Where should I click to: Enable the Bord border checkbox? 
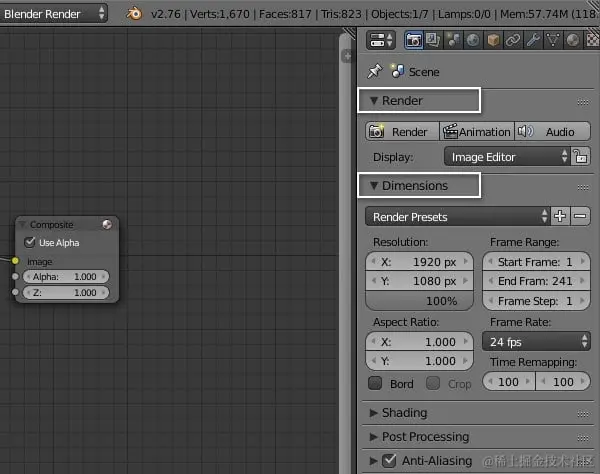pos(375,383)
